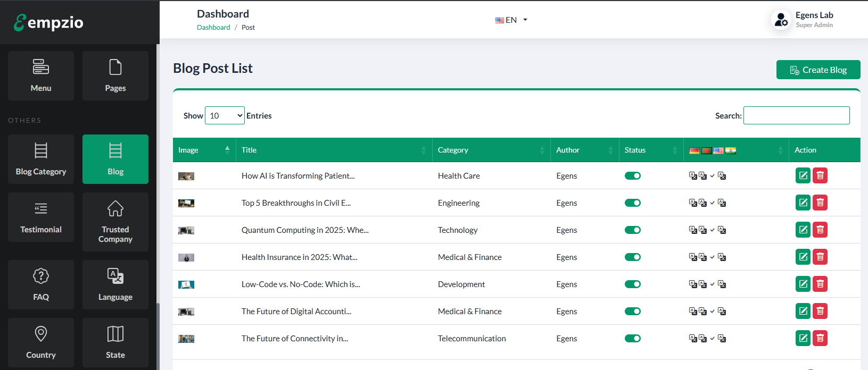Open the FAQ sidebar section
Screen dimensions: 868x370
click(x=41, y=284)
